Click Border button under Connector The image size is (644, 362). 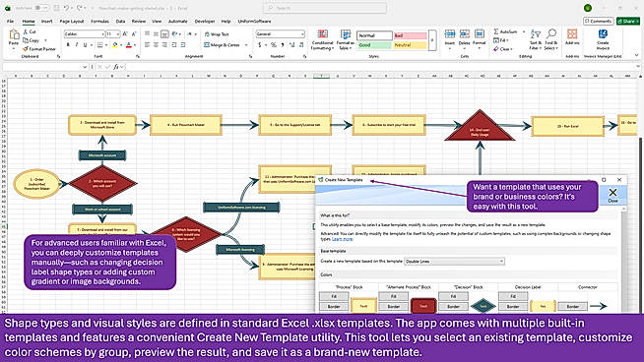pos(572,307)
